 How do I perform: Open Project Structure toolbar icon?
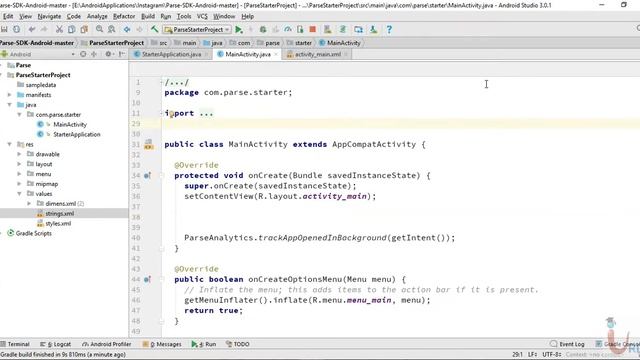(x=358, y=29)
